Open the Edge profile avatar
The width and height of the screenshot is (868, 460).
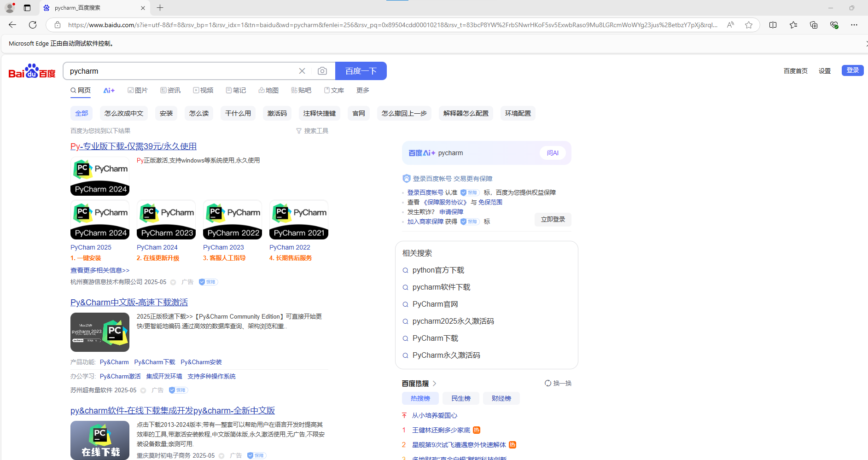click(10, 8)
